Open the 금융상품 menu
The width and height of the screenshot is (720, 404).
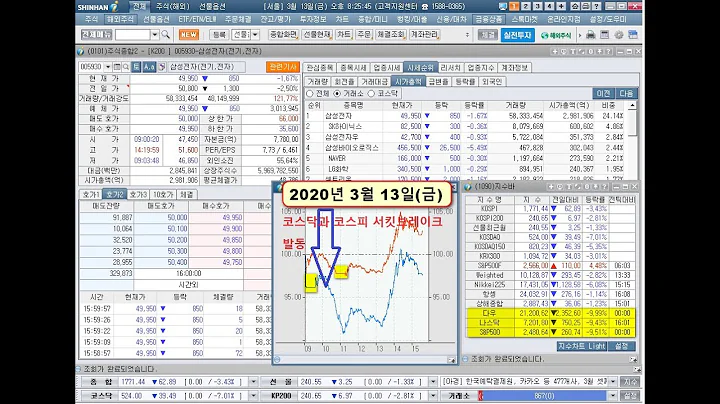[x=489, y=19]
